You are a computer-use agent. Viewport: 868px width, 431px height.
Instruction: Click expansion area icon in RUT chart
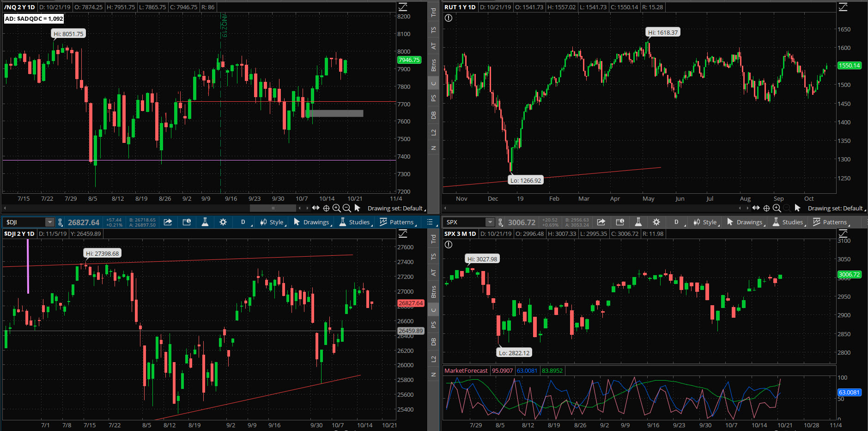click(756, 208)
